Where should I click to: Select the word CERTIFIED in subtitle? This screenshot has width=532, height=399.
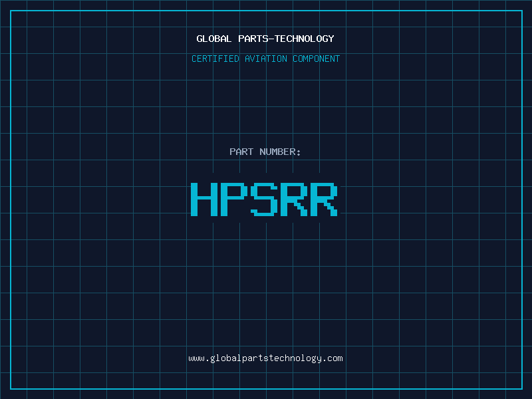click(x=215, y=59)
